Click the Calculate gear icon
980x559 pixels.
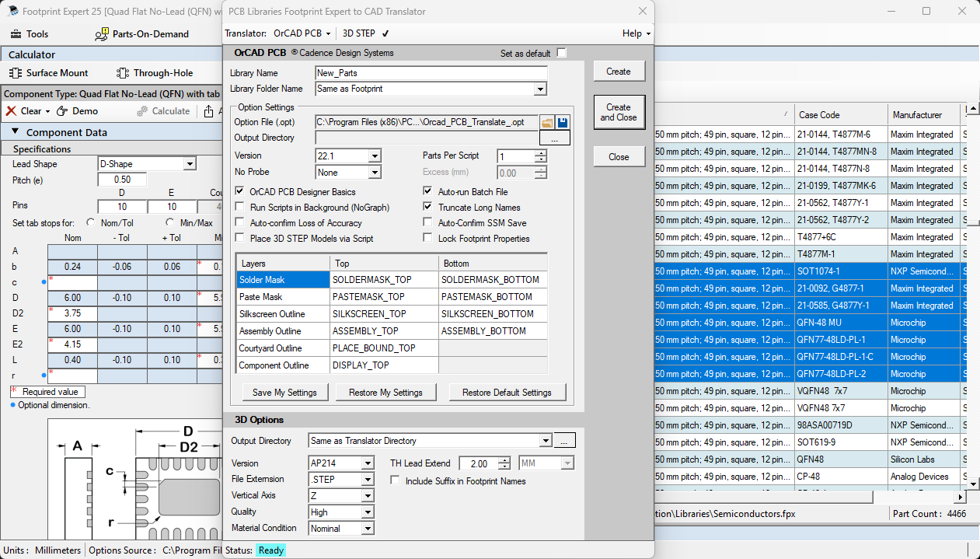(142, 111)
